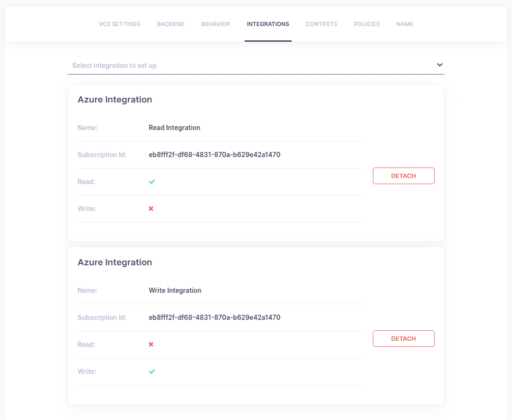Click the Write Integration name text

point(175,290)
